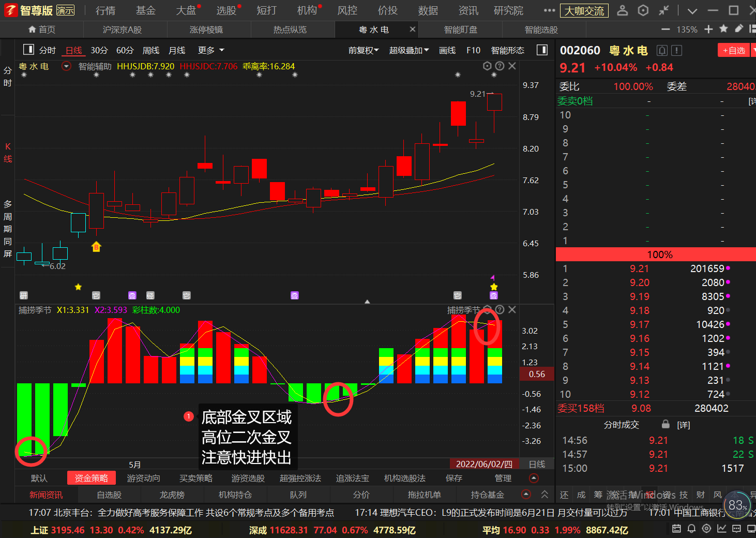Viewport: 756px width, 538px height.
Task: Open the F10 company info
Action: pyautogui.click(x=473, y=50)
